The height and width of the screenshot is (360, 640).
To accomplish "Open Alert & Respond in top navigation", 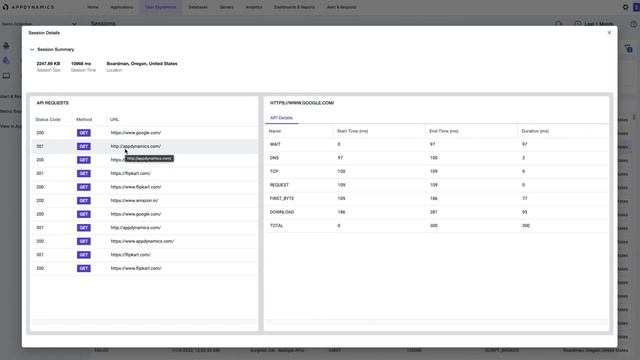I will click(341, 7).
